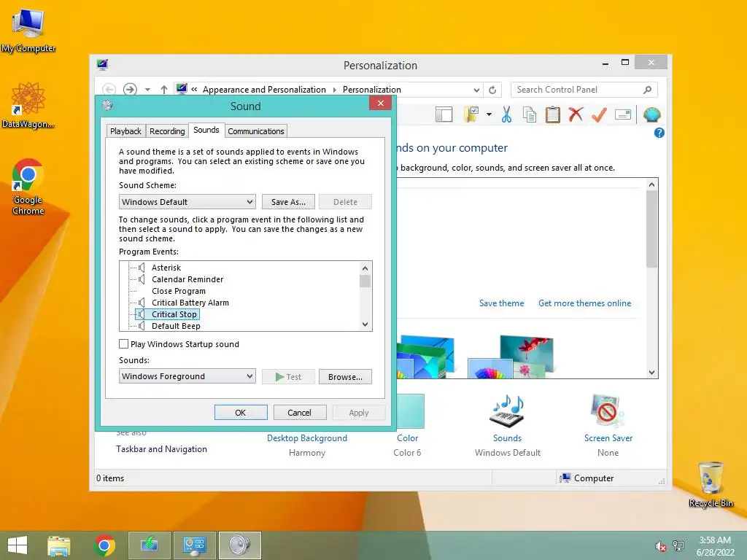Click the Search Control Panel field
Screen dimensions: 747x560
584,90
